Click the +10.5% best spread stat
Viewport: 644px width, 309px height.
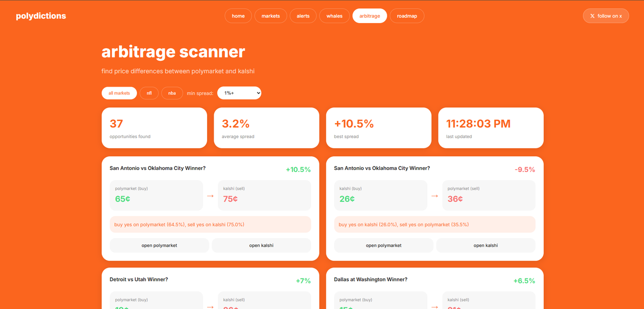pos(378,128)
